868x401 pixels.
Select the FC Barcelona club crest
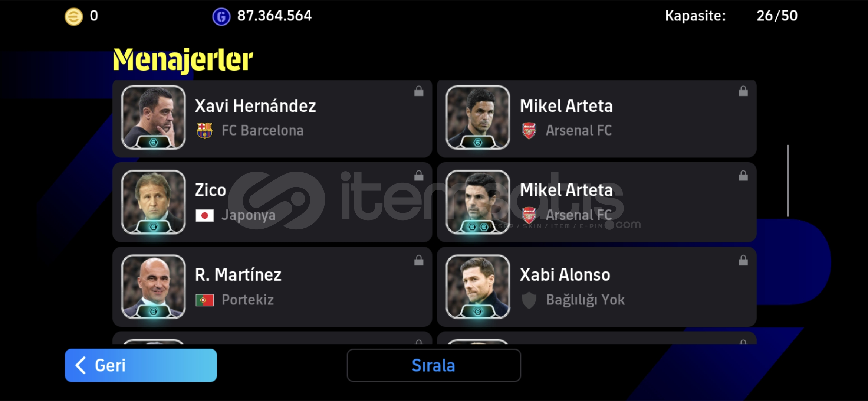tap(204, 131)
